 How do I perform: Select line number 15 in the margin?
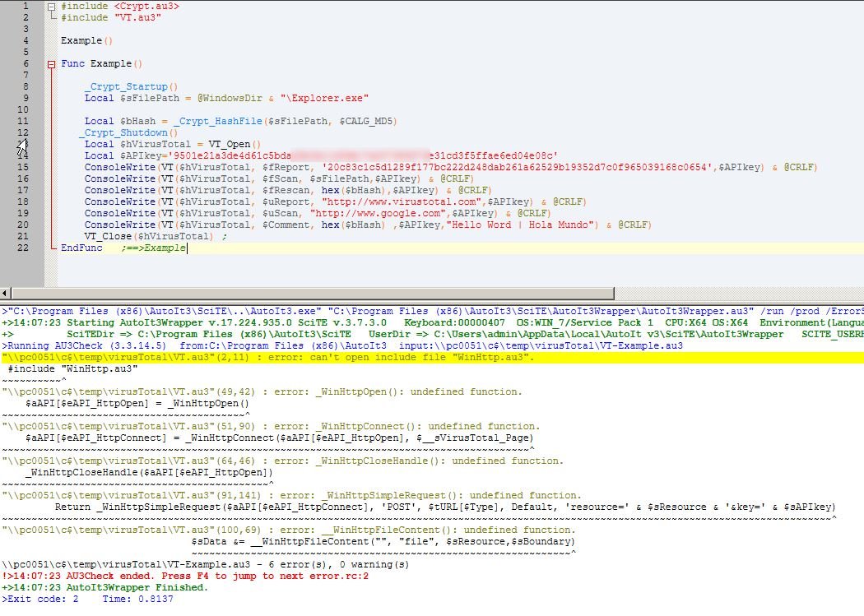pyautogui.click(x=22, y=167)
